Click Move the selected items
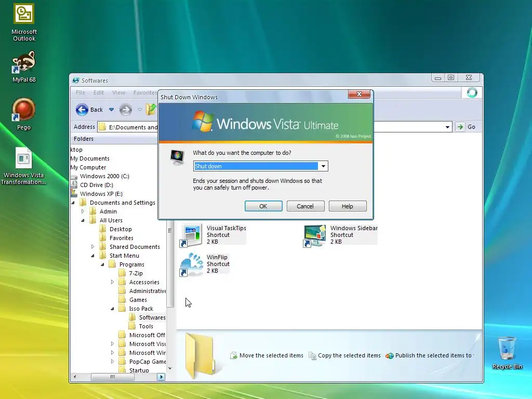The height and width of the screenshot is (399, 532). [x=267, y=355]
